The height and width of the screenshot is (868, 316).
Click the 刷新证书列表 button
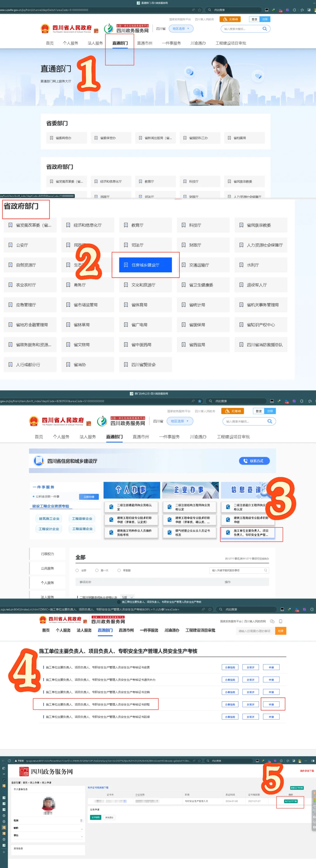pos(297,788)
